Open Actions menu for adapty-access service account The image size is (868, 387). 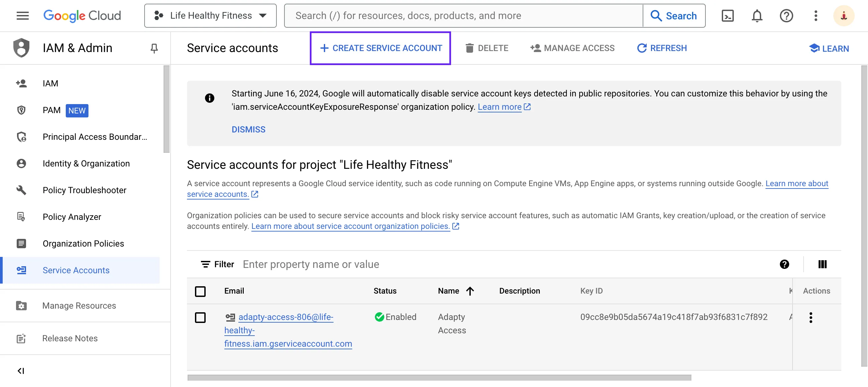811,317
